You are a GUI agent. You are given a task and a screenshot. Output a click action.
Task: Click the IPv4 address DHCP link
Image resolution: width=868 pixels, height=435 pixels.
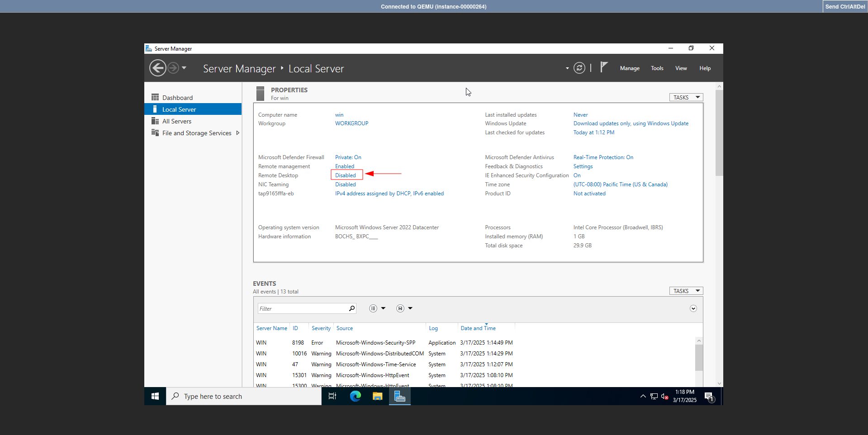389,194
